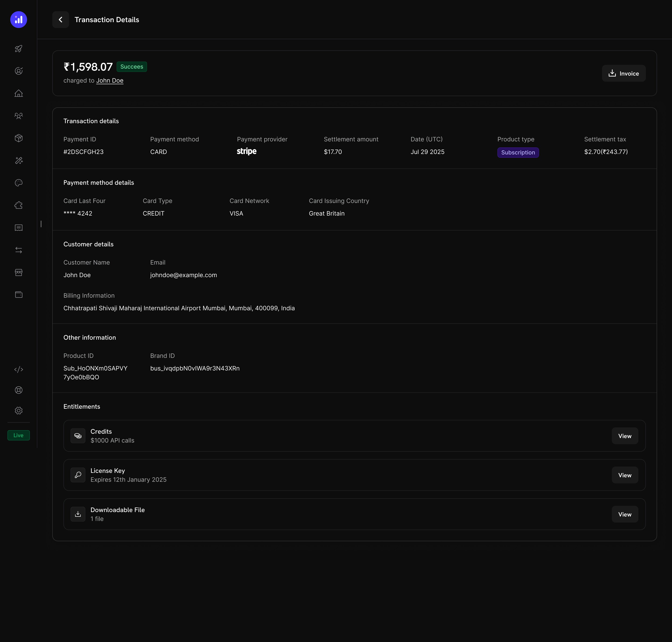This screenshot has height=642, width=672.
Task: Select the Products package icon
Action: click(x=18, y=138)
